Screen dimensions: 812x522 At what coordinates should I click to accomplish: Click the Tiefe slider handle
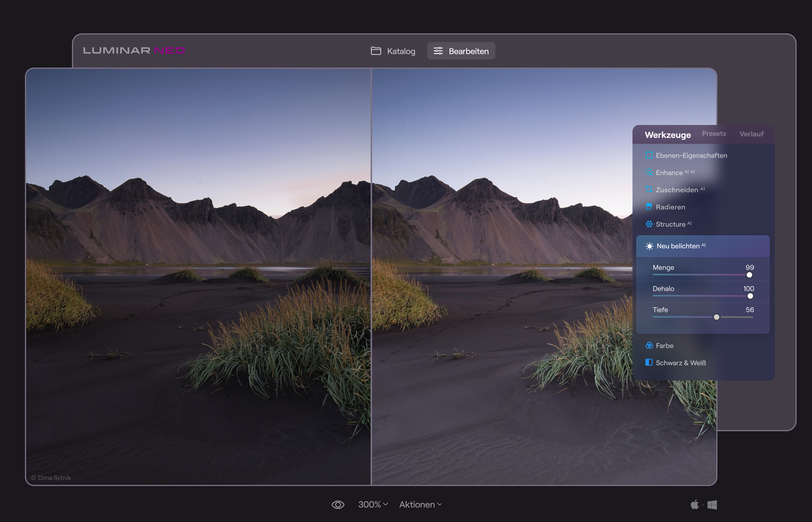(716, 317)
